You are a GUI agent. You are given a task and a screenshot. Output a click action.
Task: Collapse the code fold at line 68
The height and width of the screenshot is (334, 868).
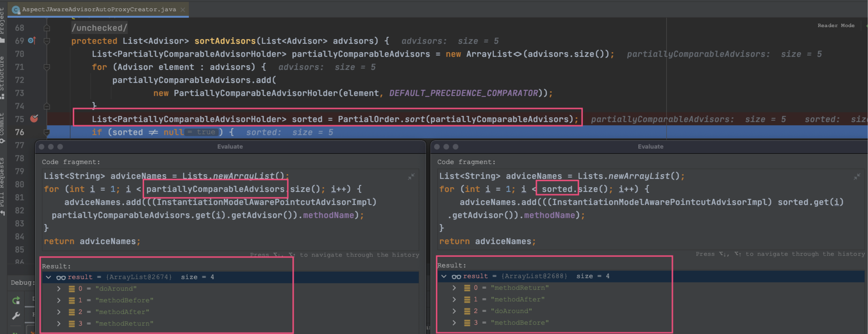(x=47, y=28)
